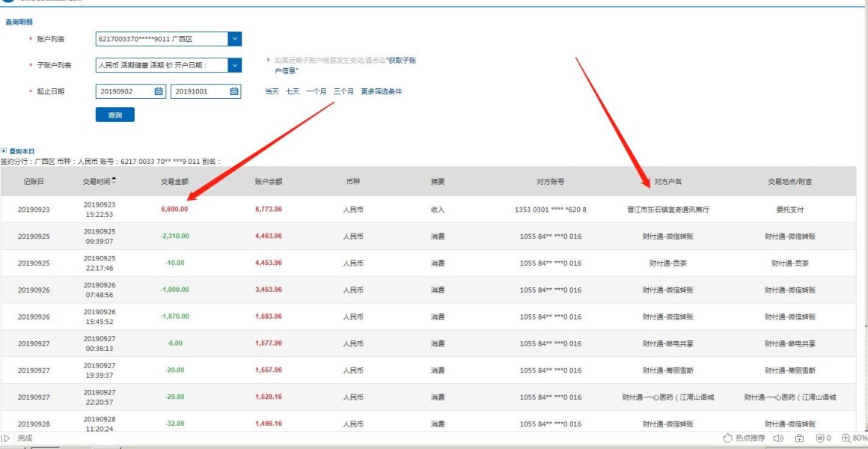Click the 交易地点/附言 column header
This screenshot has height=449, width=868.
pyautogui.click(x=790, y=182)
